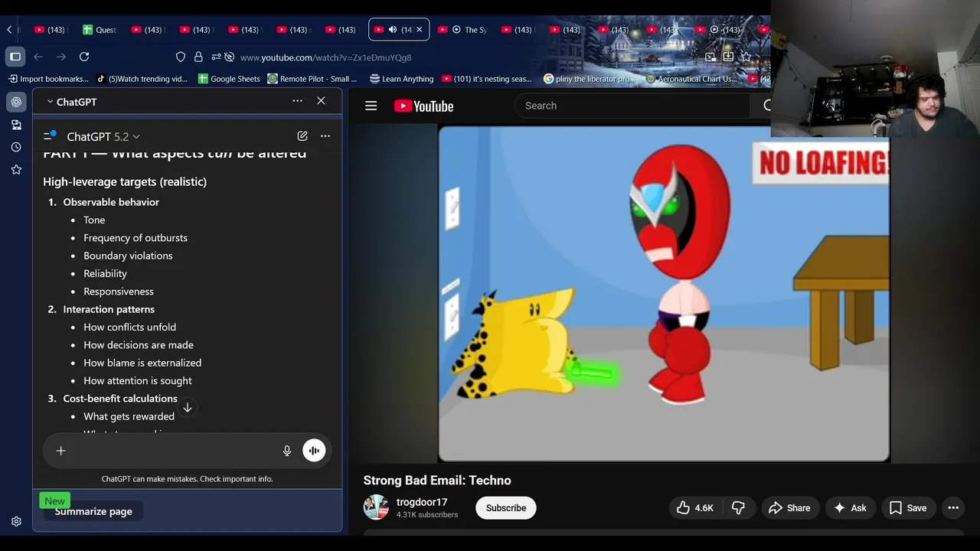Click the ChatGPT attach plus button
Viewport: 980px width, 551px height.
pos(61,451)
